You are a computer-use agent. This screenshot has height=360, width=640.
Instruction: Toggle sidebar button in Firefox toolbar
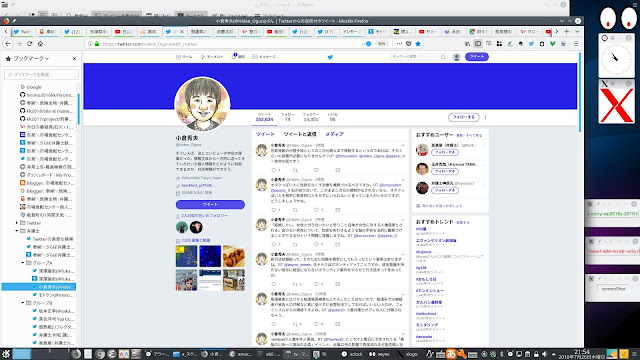[x=478, y=44]
